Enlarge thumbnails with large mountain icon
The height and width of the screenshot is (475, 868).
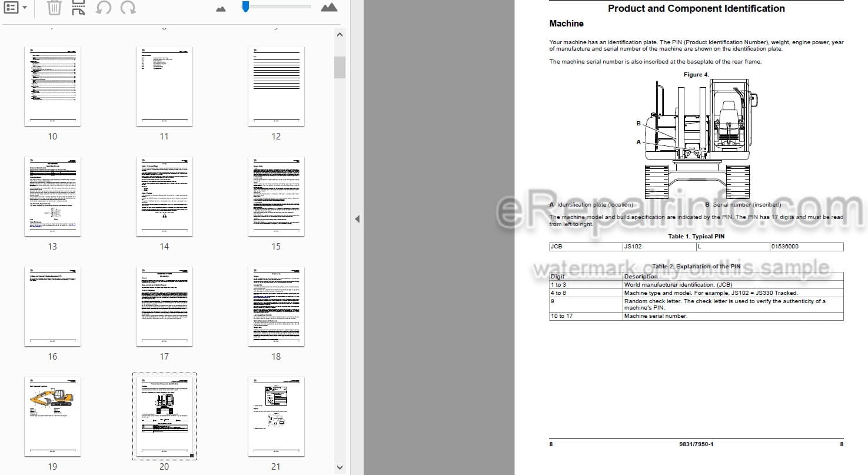coord(329,7)
